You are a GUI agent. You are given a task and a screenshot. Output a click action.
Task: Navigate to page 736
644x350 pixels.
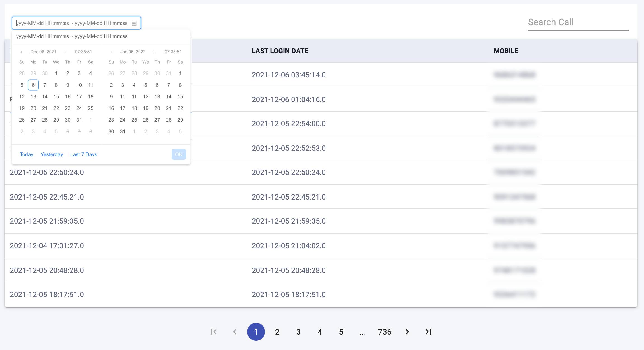(x=385, y=332)
